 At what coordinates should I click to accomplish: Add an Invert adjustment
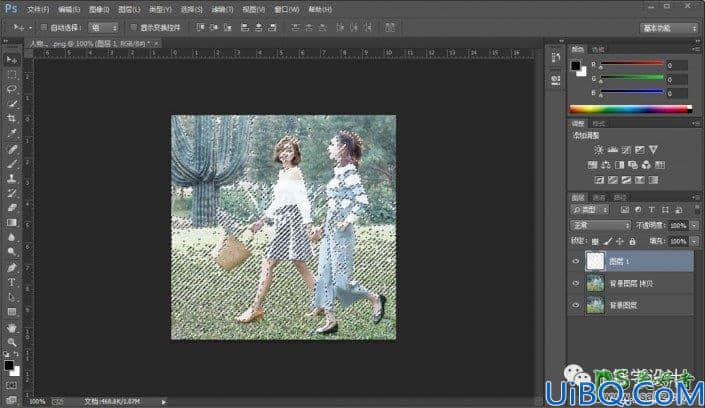coord(599,180)
